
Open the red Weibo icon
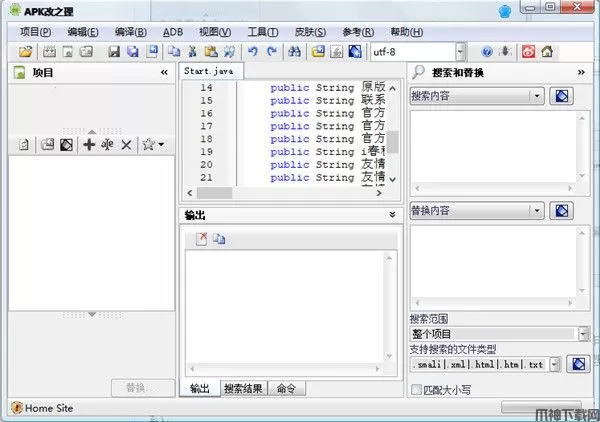coord(528,51)
